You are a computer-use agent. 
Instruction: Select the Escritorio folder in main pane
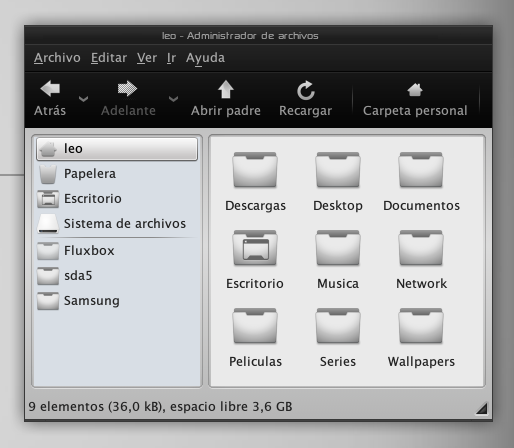pos(255,248)
